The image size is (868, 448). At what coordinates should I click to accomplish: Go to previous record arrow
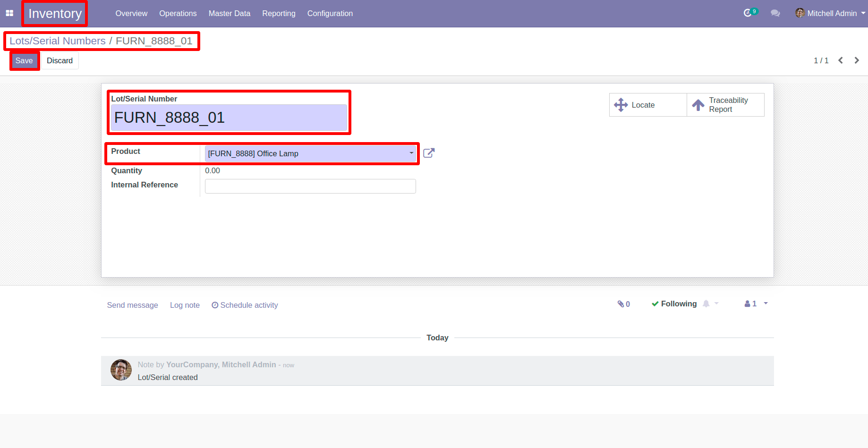(841, 60)
